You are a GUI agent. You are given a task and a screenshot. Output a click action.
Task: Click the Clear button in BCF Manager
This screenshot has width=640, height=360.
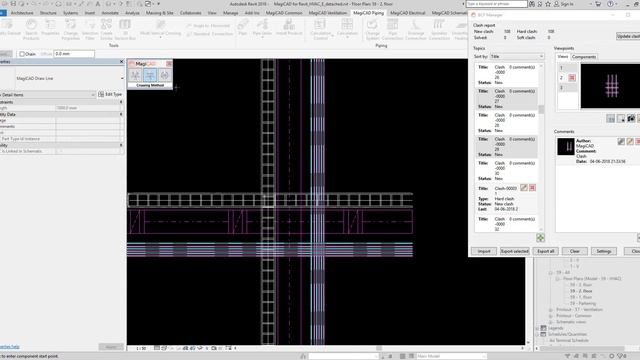pos(575,251)
